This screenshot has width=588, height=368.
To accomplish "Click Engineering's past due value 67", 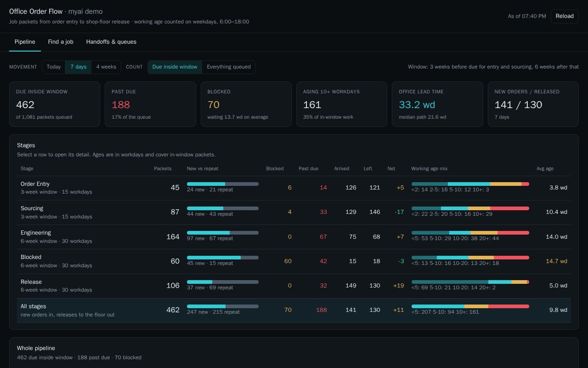I will 323,236.
